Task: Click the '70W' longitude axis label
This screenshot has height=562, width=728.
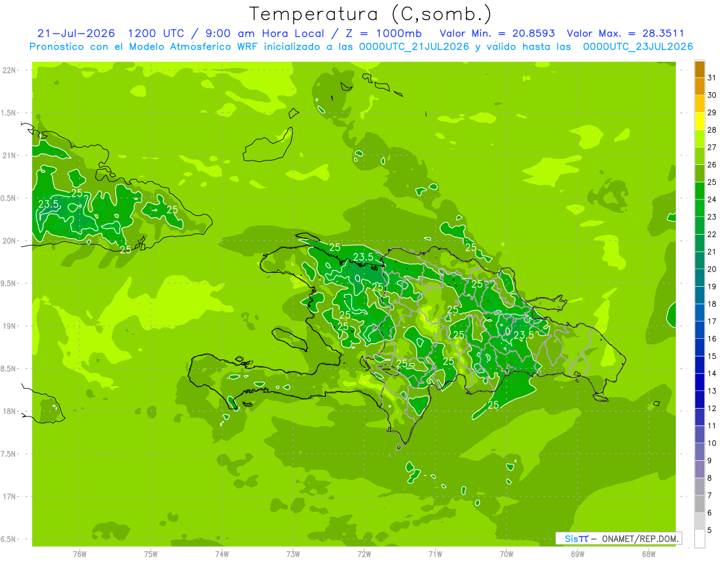Action: point(507,554)
